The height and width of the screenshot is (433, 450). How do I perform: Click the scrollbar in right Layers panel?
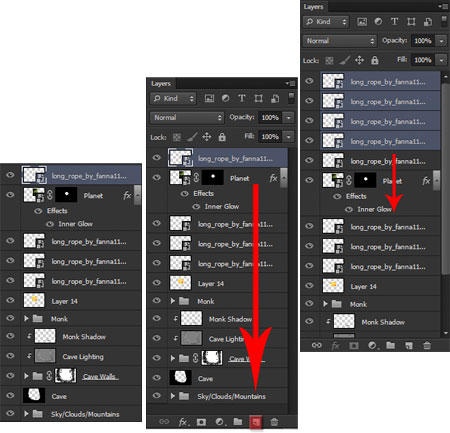pos(445,178)
